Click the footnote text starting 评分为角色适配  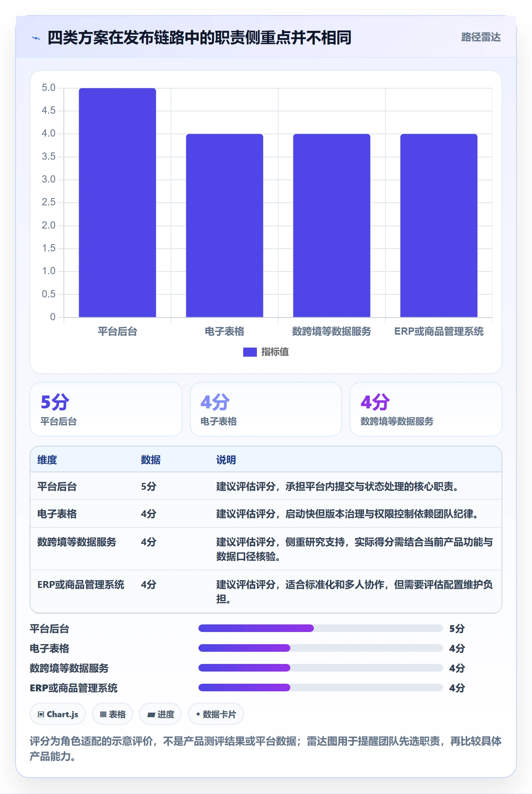pos(266,749)
